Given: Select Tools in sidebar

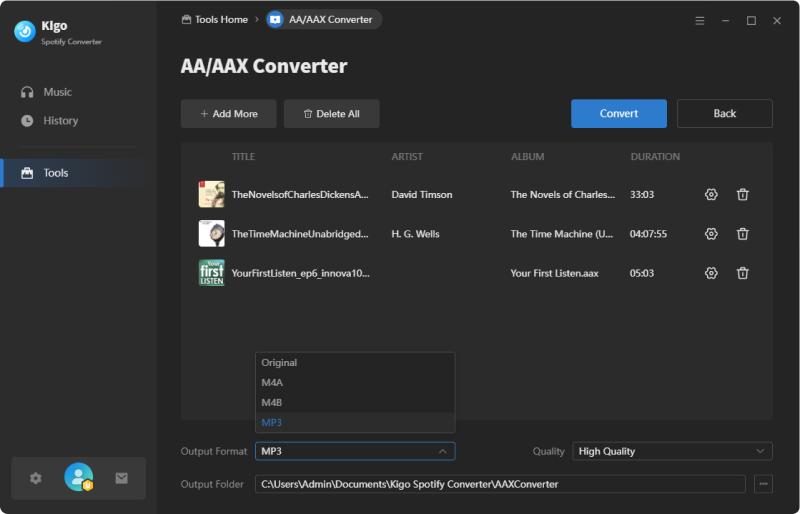Looking at the screenshot, I should 78,173.
